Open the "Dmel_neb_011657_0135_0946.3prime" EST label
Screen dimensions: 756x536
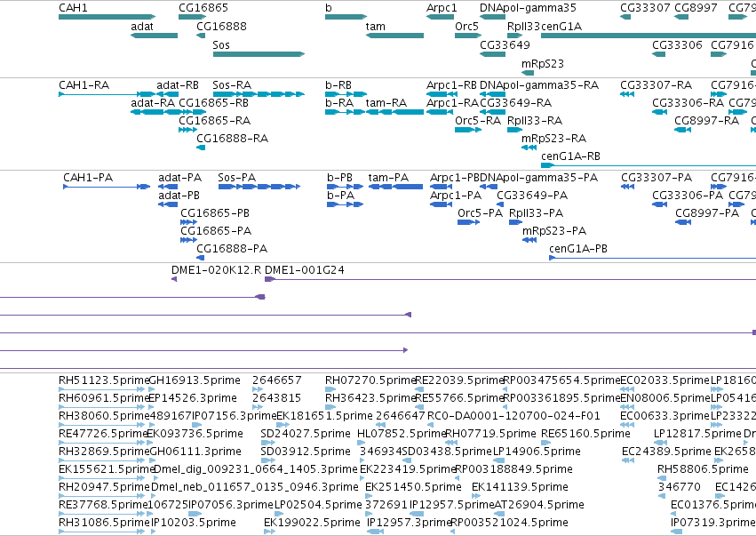point(255,488)
